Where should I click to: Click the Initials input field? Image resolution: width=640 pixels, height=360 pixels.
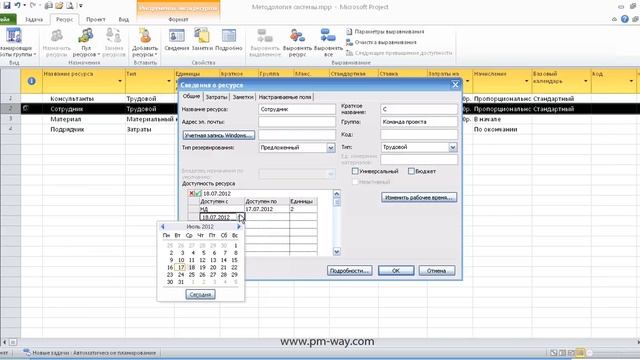pyautogui.click(x=419, y=109)
